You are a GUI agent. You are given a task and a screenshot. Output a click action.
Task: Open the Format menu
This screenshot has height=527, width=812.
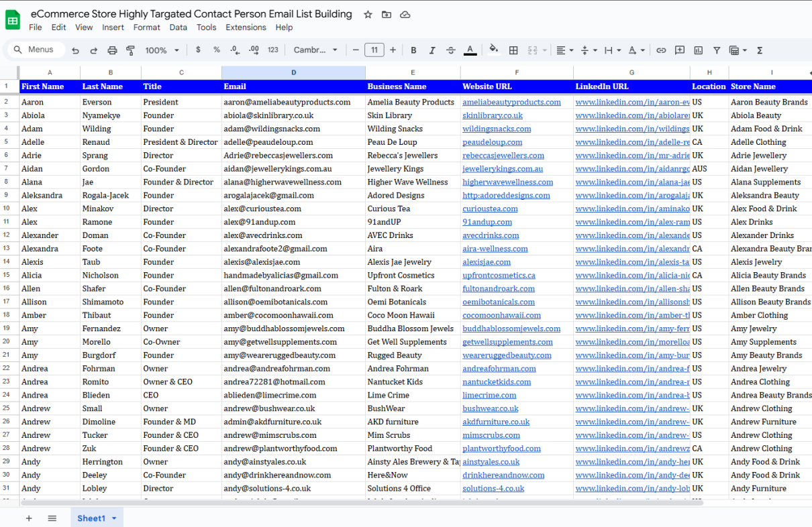[x=146, y=27]
